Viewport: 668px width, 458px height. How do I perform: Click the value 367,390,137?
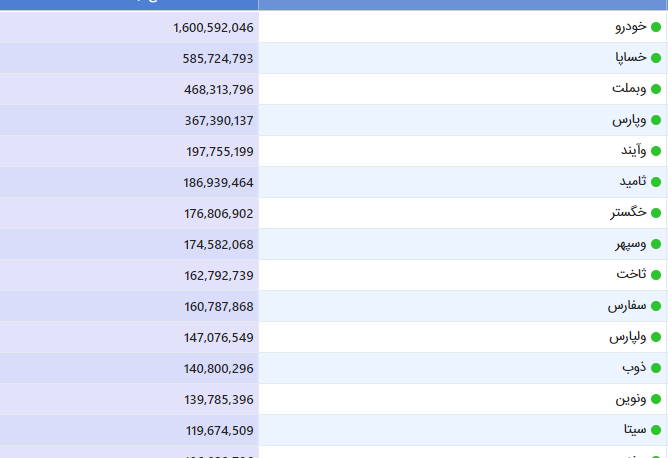(x=219, y=121)
